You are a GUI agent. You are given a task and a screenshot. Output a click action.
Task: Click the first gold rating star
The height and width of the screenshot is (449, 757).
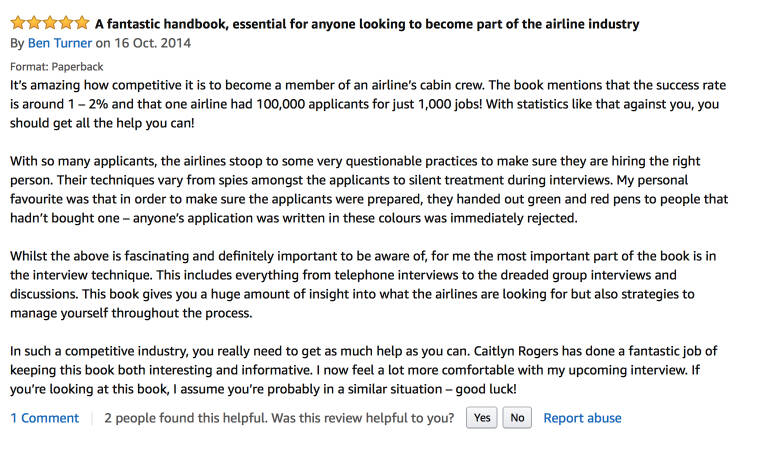pyautogui.click(x=18, y=23)
